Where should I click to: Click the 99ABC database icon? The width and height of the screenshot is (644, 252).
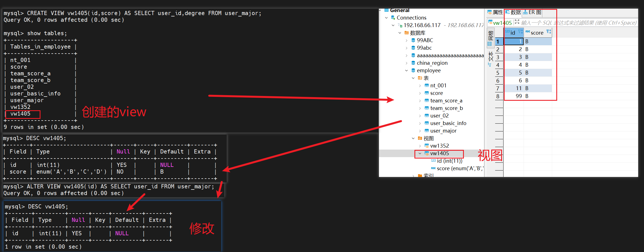point(413,40)
